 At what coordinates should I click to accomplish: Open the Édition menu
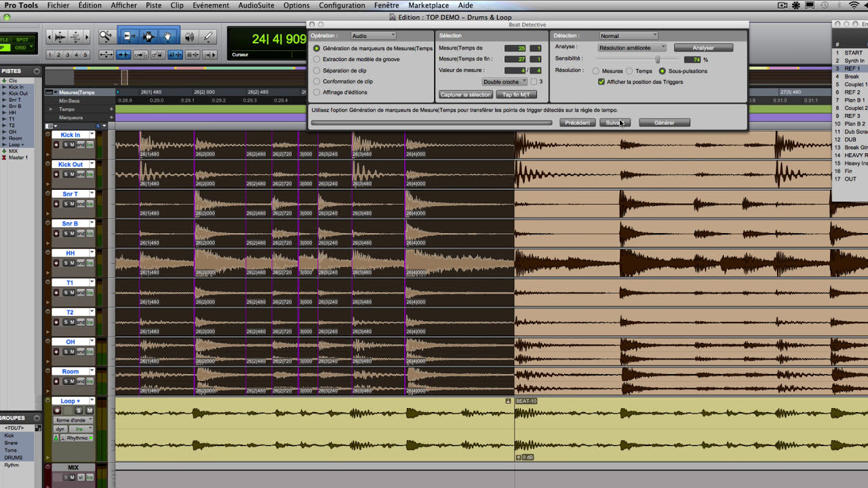coord(90,5)
